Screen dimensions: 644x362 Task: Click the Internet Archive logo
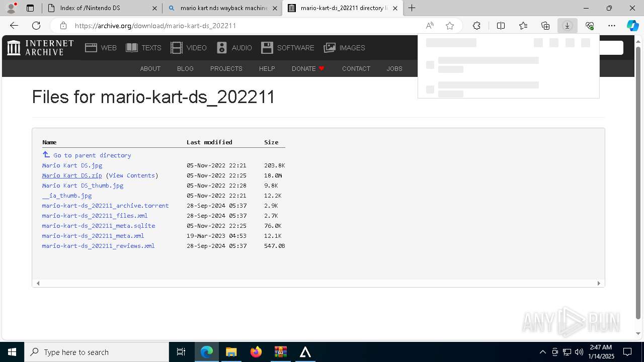pos(40,48)
